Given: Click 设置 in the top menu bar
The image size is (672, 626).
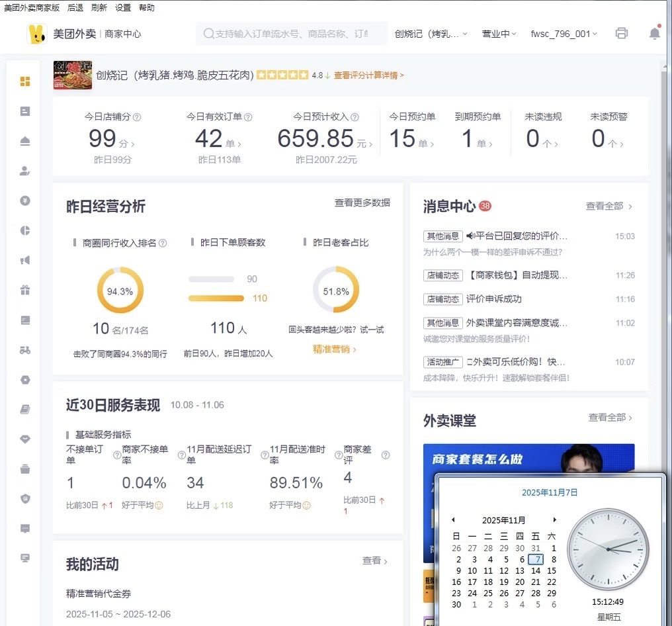Looking at the screenshot, I should (x=122, y=7).
